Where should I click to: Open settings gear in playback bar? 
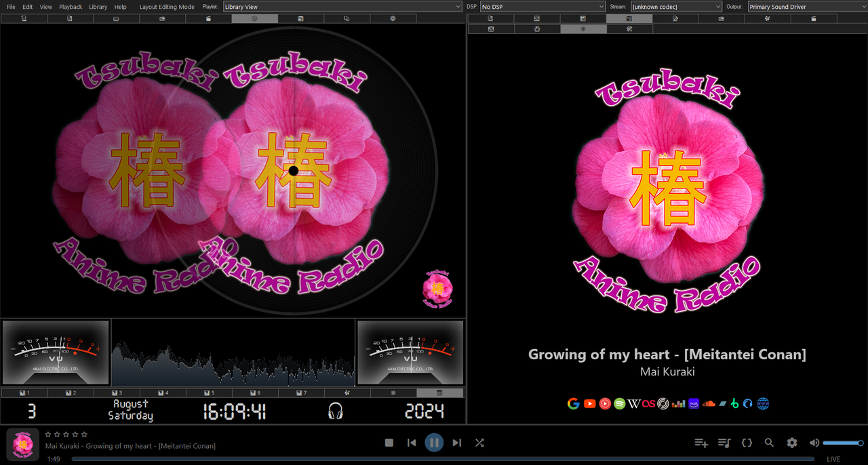tap(792, 443)
